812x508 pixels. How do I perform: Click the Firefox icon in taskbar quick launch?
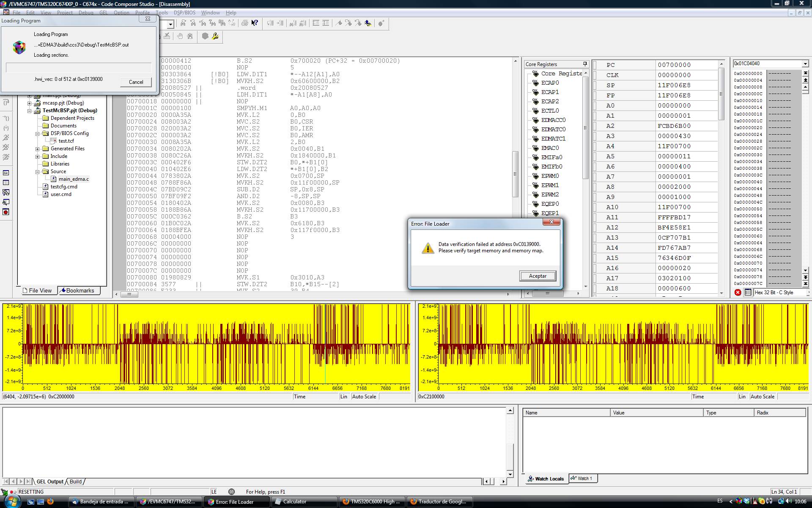pyautogui.click(x=50, y=501)
